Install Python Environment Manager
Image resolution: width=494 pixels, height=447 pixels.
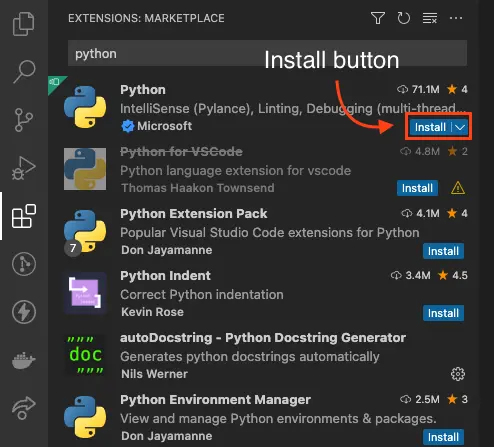(443, 437)
